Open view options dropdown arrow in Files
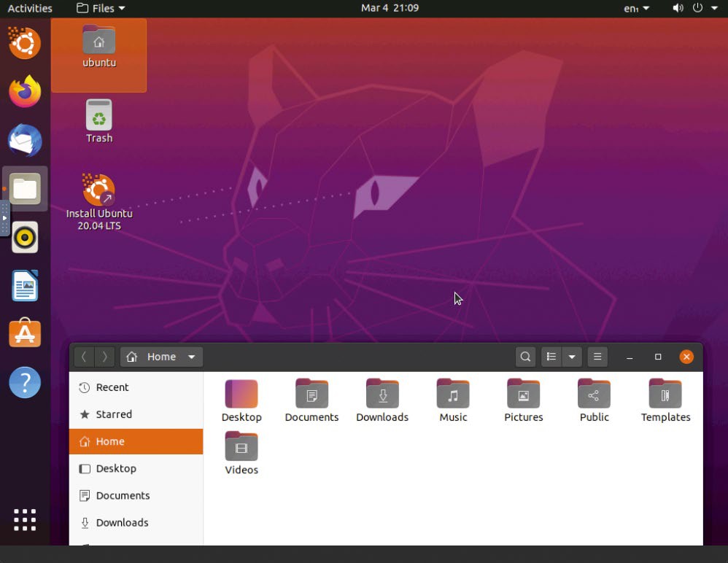The height and width of the screenshot is (563, 728). (x=572, y=357)
